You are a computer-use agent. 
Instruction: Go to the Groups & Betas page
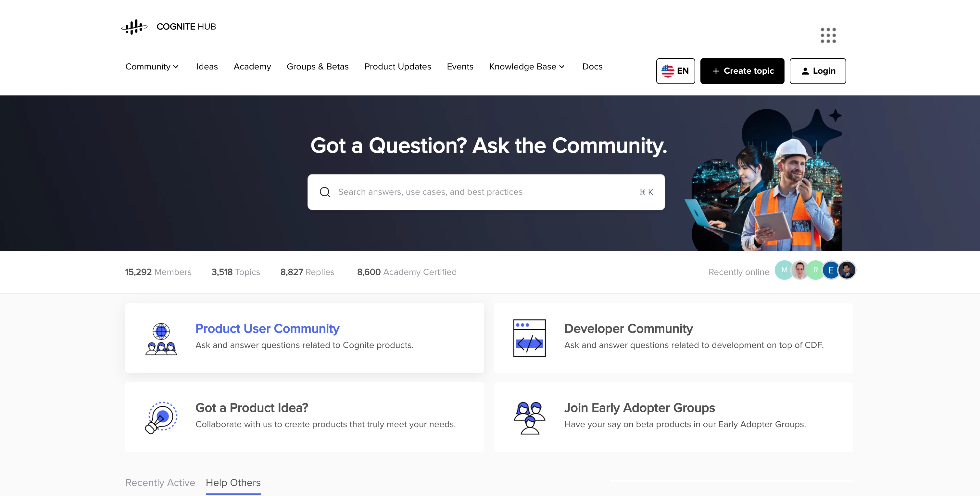coord(317,67)
